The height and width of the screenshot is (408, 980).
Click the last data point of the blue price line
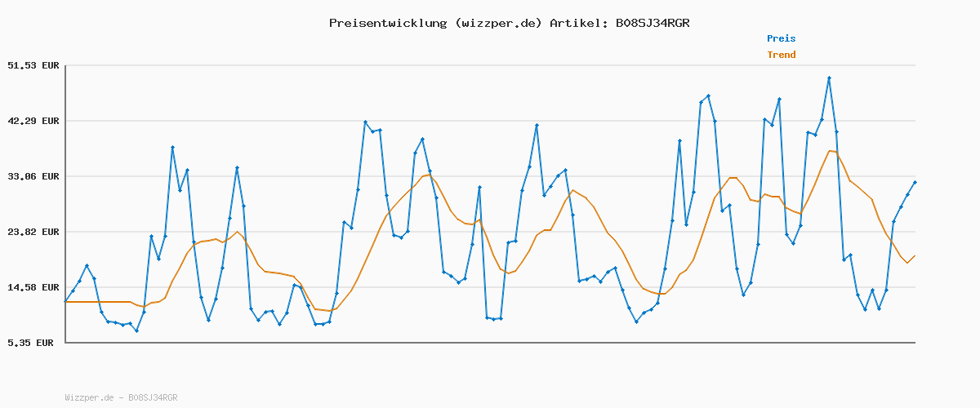coord(915,182)
